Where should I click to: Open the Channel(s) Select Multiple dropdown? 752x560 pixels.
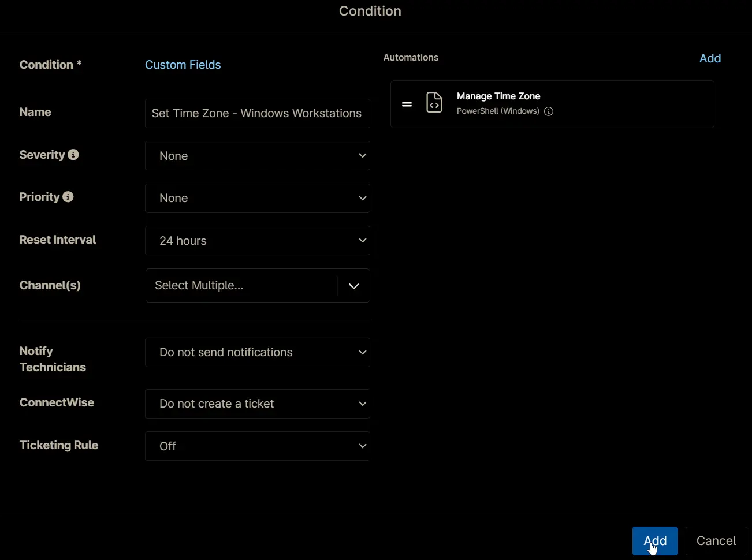pos(258,285)
